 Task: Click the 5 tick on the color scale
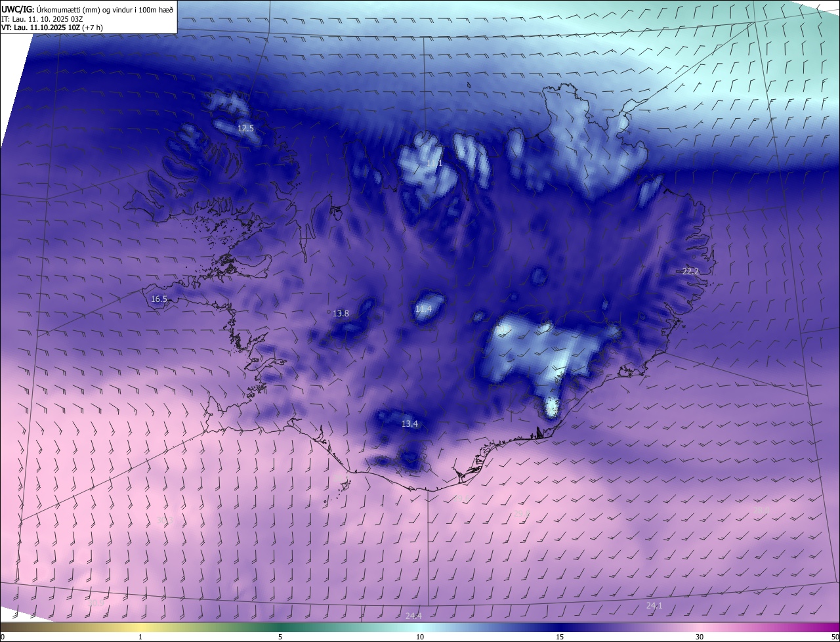tap(280, 637)
